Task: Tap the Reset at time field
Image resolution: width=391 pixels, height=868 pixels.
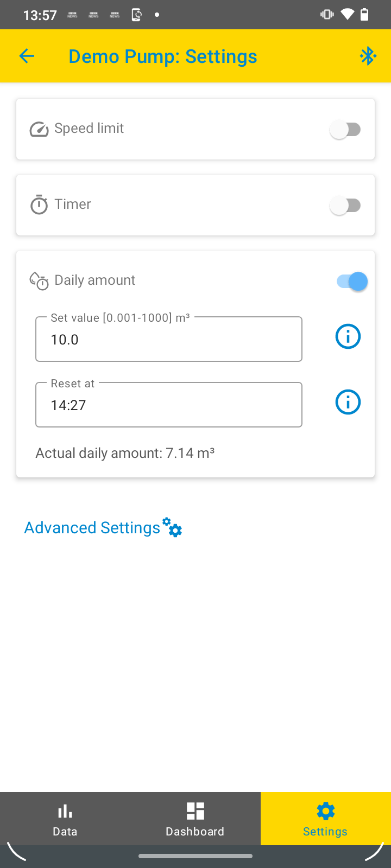Action: [x=169, y=405]
